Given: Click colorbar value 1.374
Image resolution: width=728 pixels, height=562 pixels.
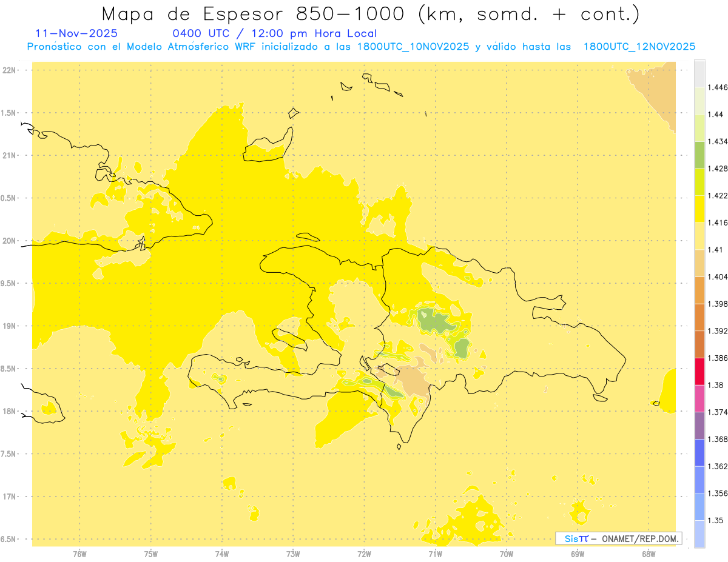Looking at the screenshot, I should pos(718,412).
